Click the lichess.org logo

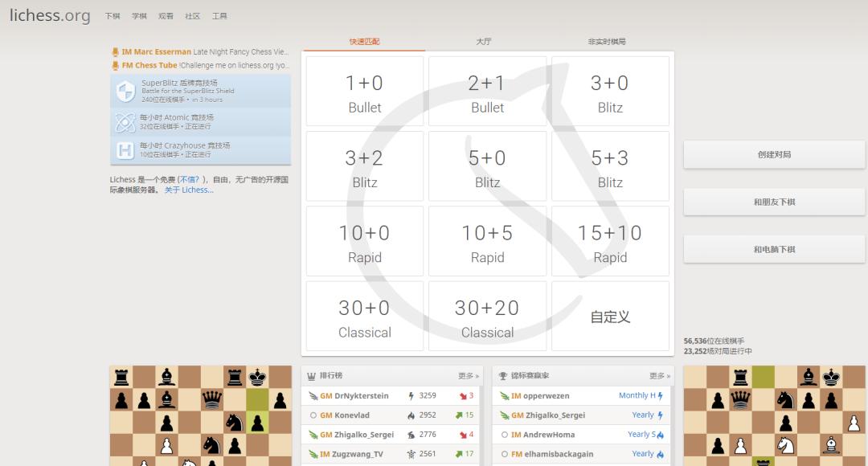pyautogui.click(x=50, y=15)
